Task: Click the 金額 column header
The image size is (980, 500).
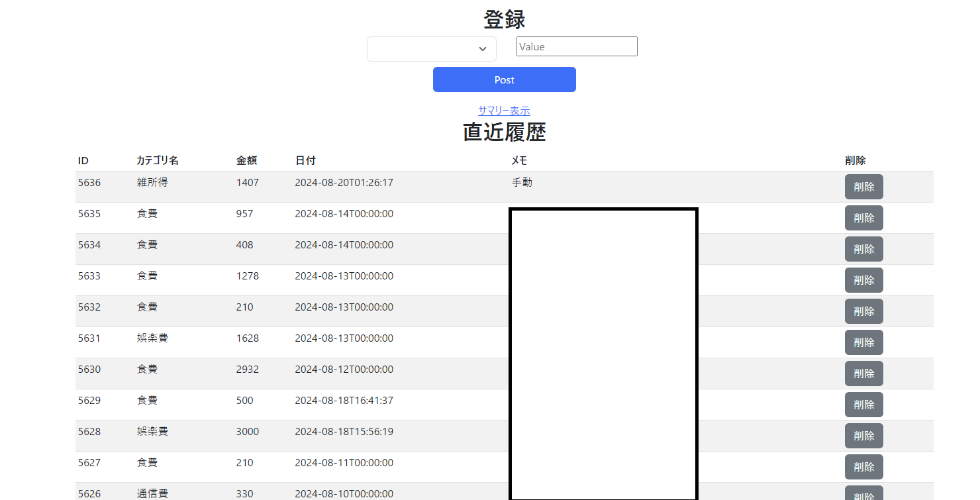Action: (x=246, y=160)
